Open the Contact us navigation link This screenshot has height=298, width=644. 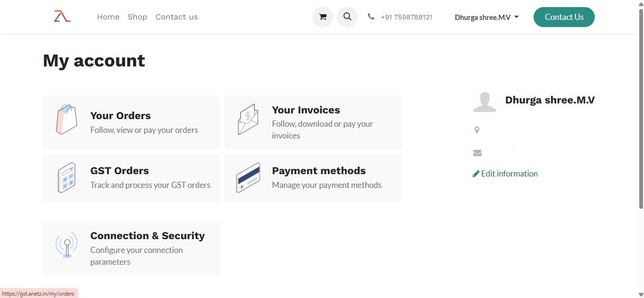(176, 17)
